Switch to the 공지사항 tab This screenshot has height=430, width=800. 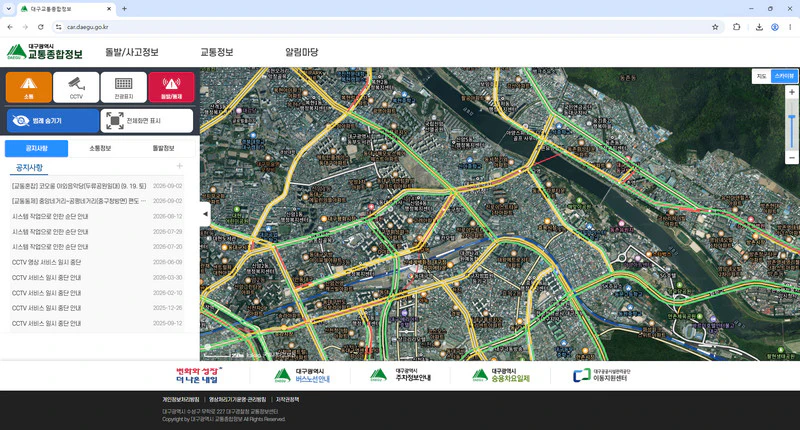[x=36, y=148]
